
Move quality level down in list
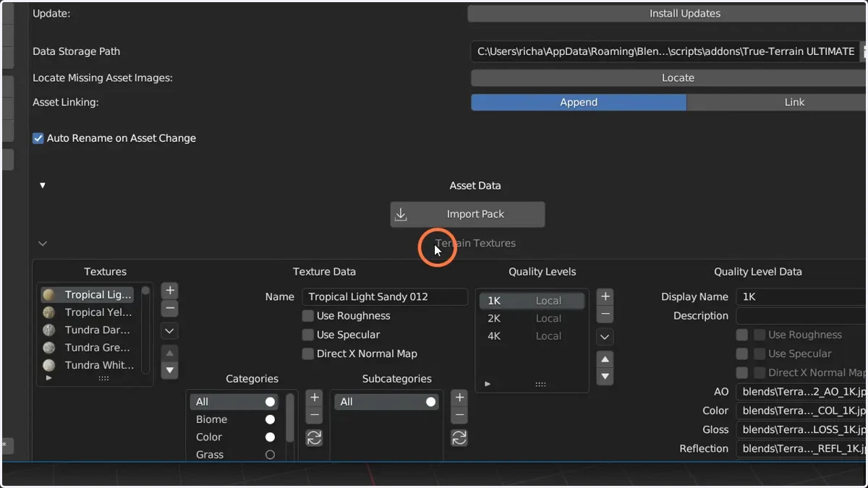tap(605, 377)
